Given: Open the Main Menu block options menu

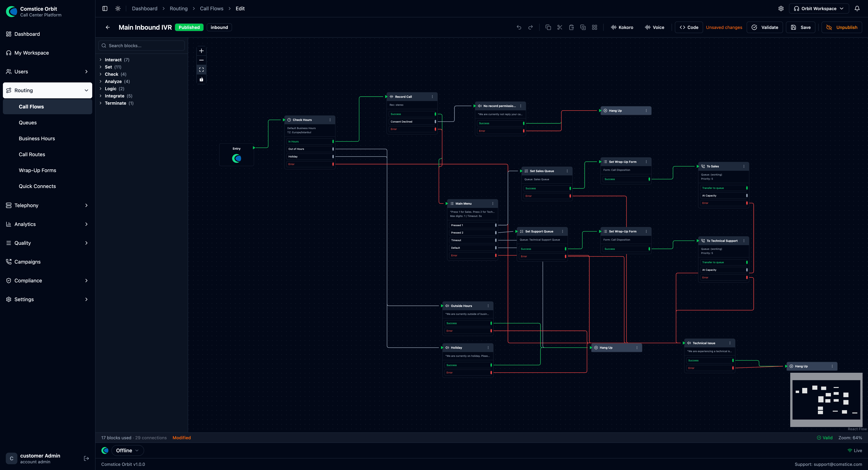Looking at the screenshot, I should pyautogui.click(x=493, y=204).
